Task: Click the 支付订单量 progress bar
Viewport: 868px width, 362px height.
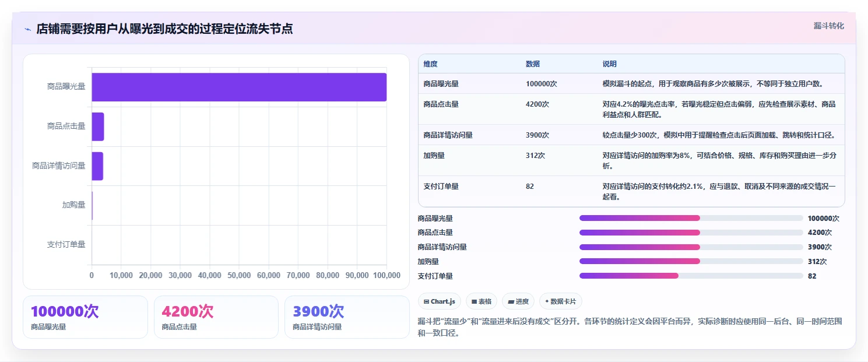Action: tap(691, 276)
